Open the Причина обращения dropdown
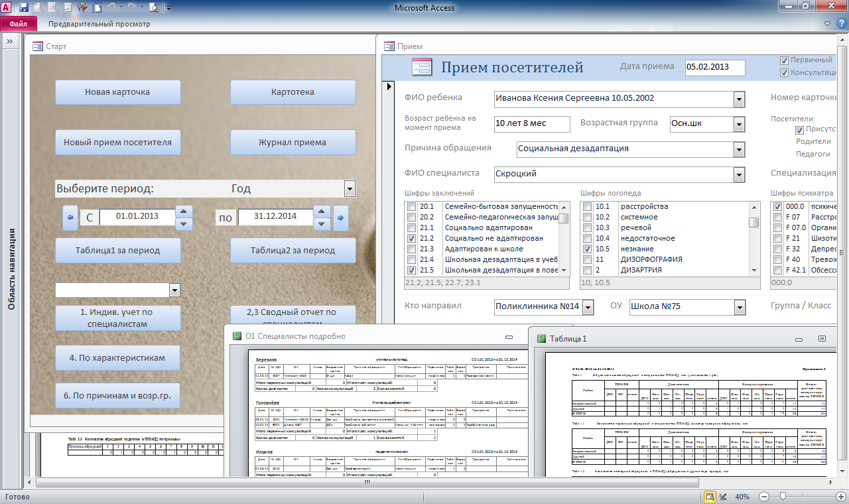This screenshot has height=504, width=849. [739, 149]
